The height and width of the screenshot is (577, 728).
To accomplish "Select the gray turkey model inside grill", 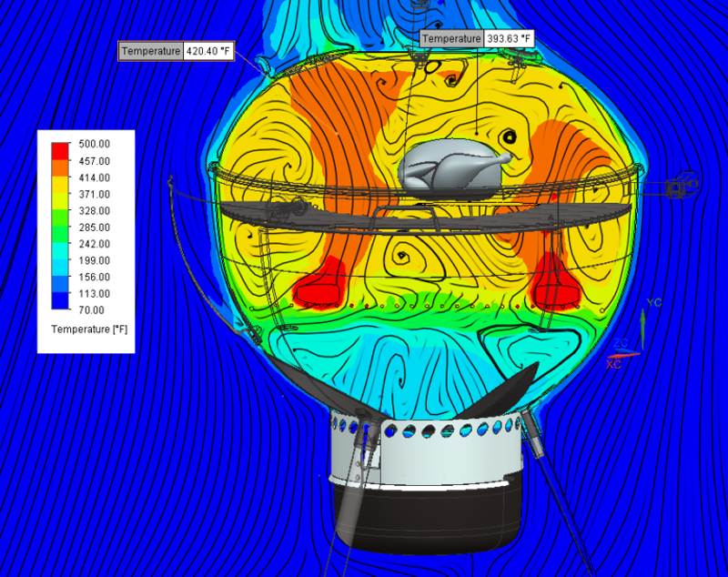I will (452, 167).
